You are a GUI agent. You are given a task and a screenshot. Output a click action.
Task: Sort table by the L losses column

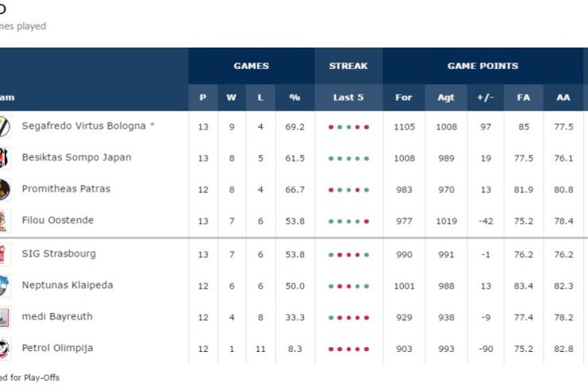tap(262, 98)
